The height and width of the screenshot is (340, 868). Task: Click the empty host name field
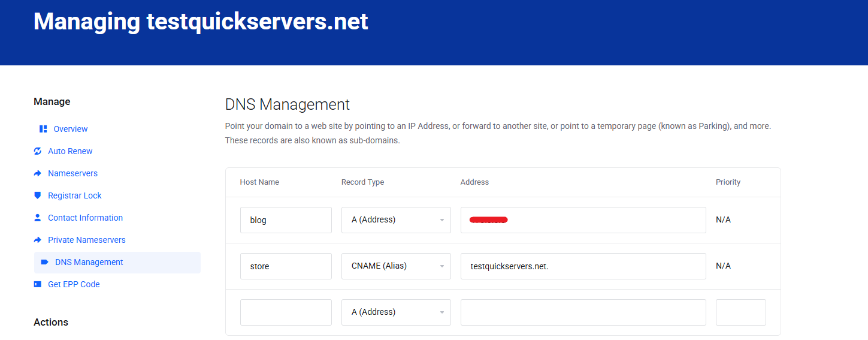[x=286, y=312]
